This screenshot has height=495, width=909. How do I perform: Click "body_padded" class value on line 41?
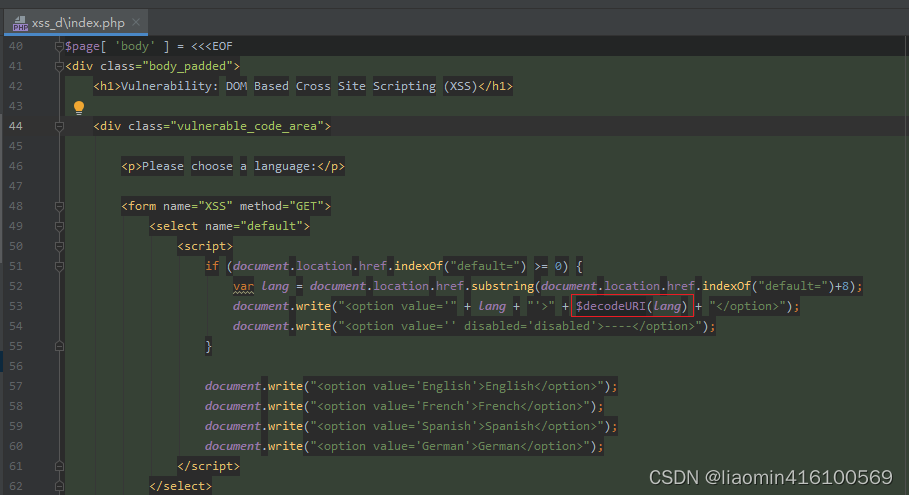click(x=187, y=66)
